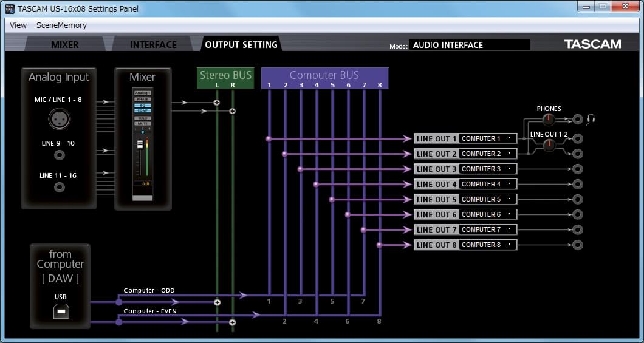Click the Analog Input panel title
This screenshot has width=644, height=343.
pos(59,77)
